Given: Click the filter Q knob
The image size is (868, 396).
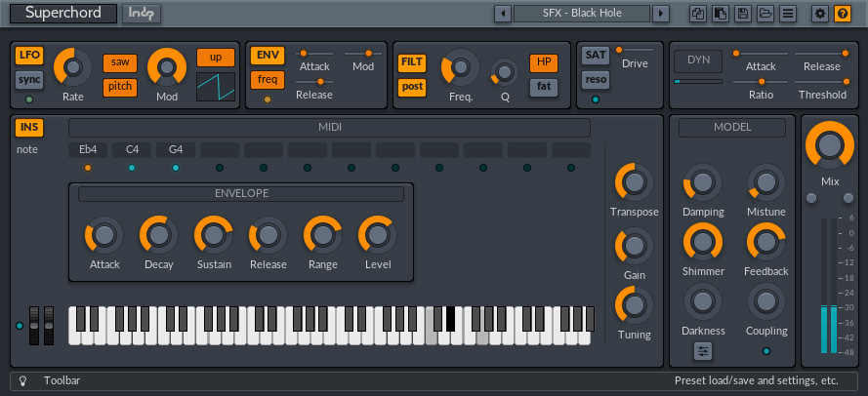Looking at the screenshot, I should pyautogui.click(x=505, y=72).
